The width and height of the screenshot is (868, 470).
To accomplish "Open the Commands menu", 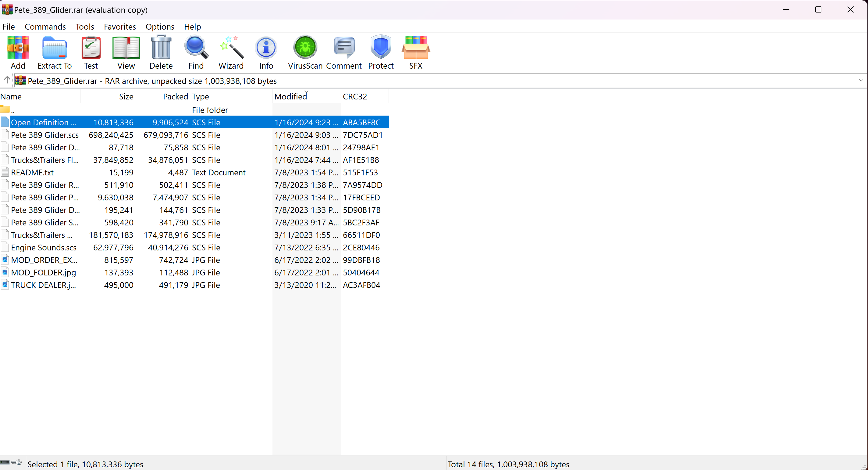I will coord(45,27).
